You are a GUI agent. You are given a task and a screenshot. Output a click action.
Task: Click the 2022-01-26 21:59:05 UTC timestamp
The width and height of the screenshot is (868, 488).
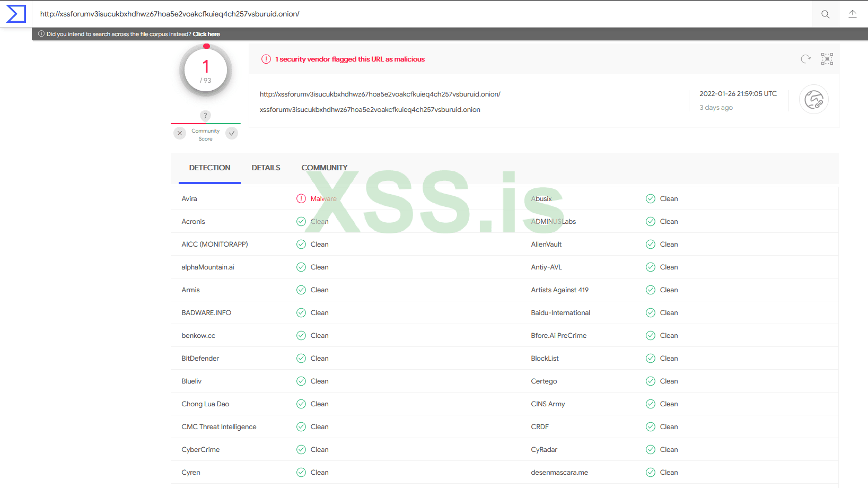click(738, 94)
